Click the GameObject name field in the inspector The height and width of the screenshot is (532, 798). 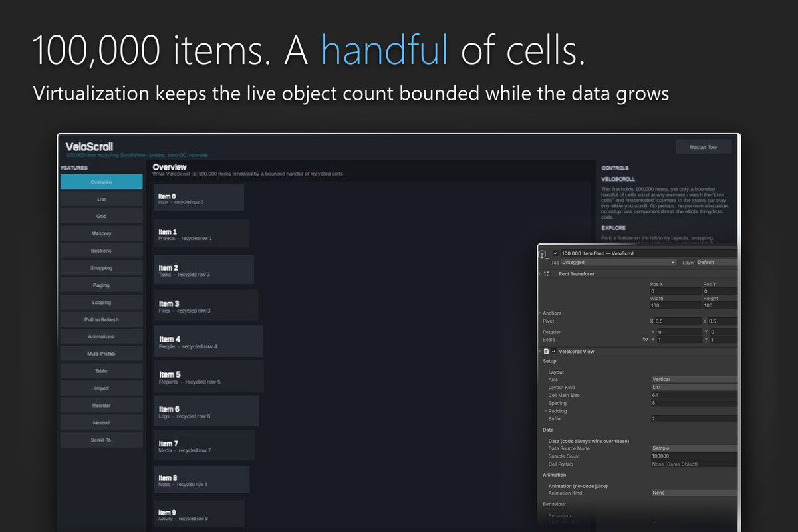click(649, 253)
